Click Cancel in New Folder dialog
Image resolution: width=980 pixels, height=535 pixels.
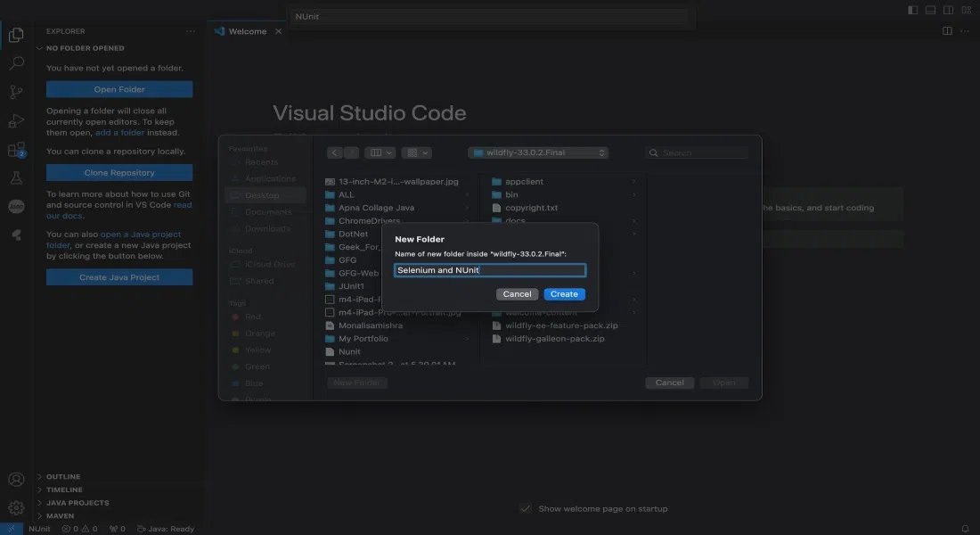point(517,294)
